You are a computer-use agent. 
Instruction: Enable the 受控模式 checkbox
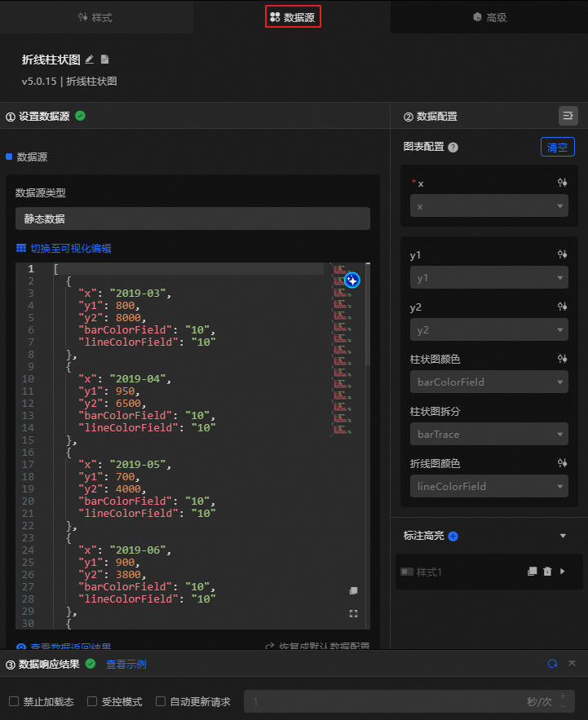(92, 701)
